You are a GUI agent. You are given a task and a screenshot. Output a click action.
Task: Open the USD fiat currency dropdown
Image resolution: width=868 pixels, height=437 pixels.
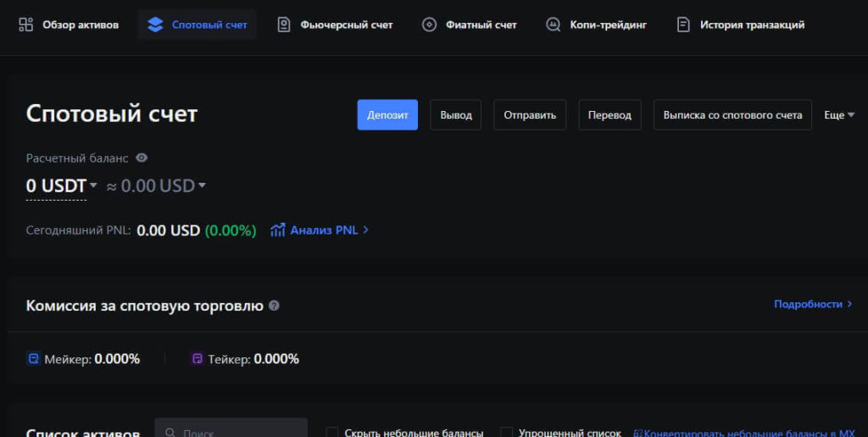pos(202,185)
